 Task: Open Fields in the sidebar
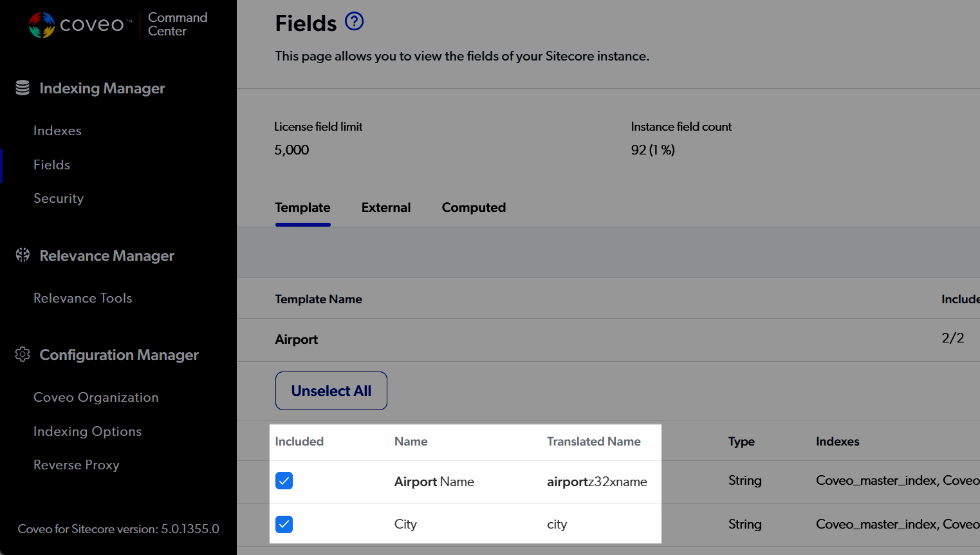pos(51,165)
